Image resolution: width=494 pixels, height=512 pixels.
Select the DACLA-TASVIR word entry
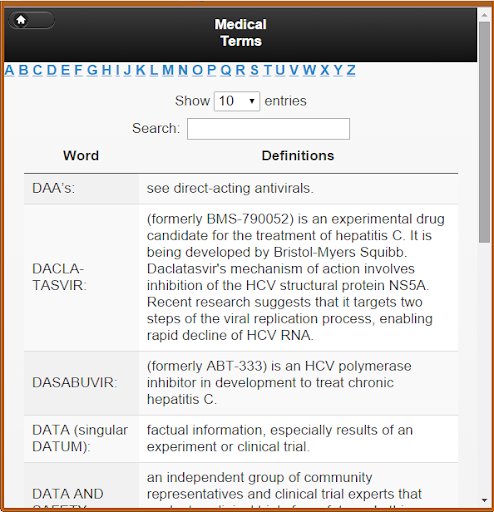pyautogui.click(x=59, y=277)
